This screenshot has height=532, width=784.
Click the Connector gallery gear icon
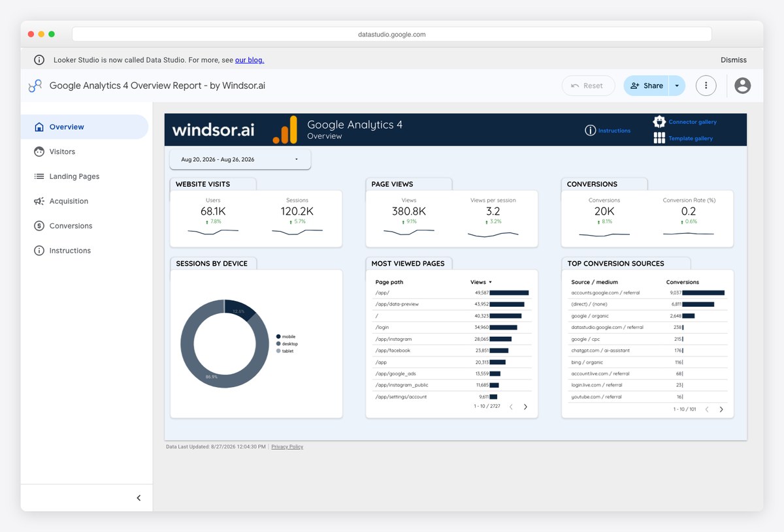659,121
